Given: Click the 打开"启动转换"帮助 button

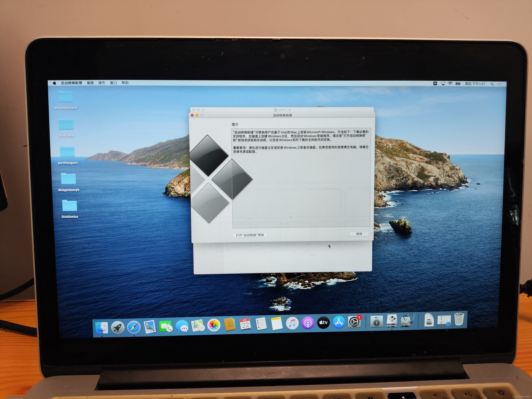Looking at the screenshot, I should [250, 235].
